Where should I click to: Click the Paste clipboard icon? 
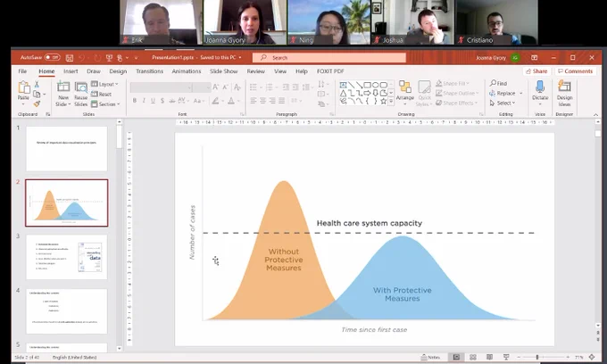pyautogui.click(x=23, y=87)
